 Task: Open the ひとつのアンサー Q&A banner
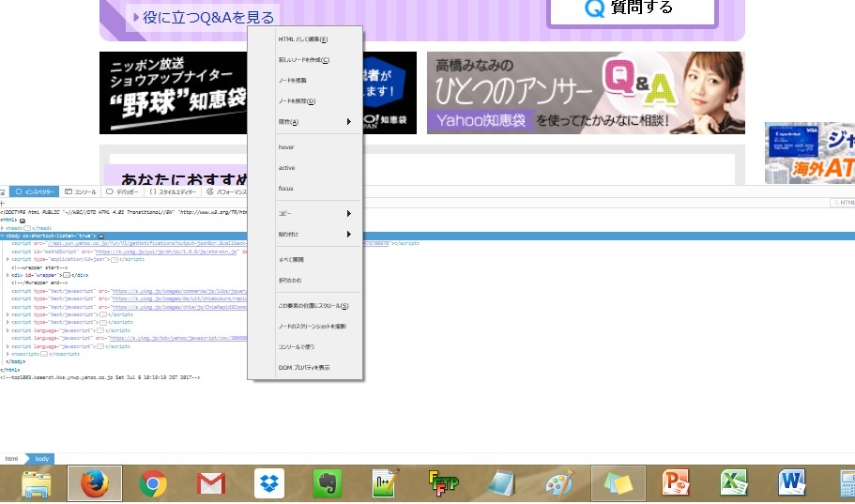coord(586,93)
